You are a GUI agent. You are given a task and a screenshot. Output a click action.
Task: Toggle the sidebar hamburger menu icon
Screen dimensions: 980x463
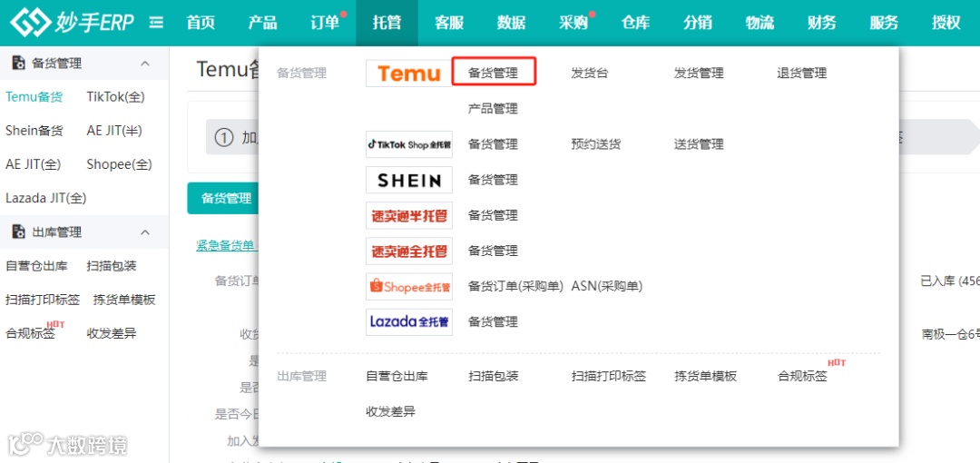(x=156, y=24)
